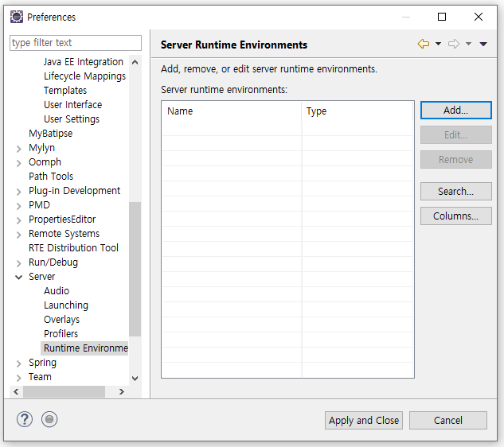Click Apply and Close
This screenshot has height=447, width=504.
coord(364,420)
